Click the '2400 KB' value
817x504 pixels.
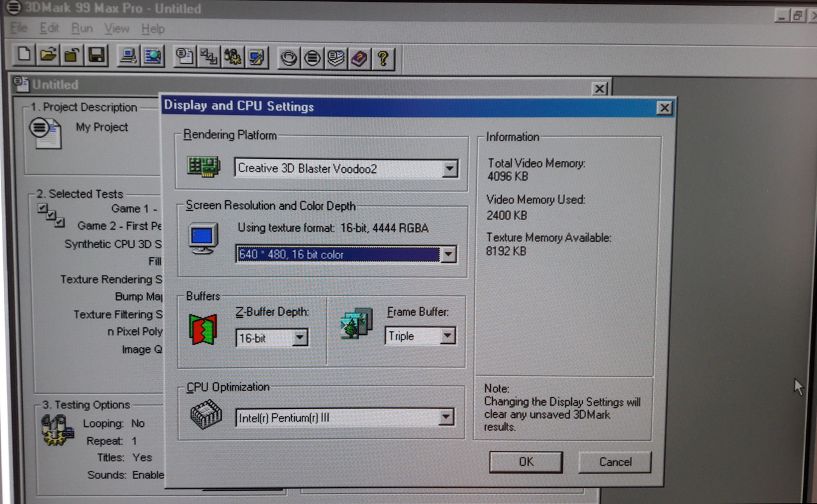(507, 215)
